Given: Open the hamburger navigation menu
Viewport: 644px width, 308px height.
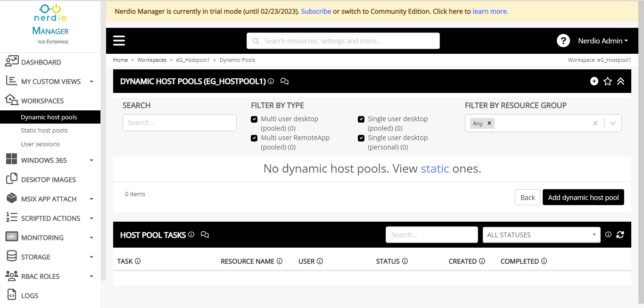Looking at the screenshot, I should pos(119,41).
